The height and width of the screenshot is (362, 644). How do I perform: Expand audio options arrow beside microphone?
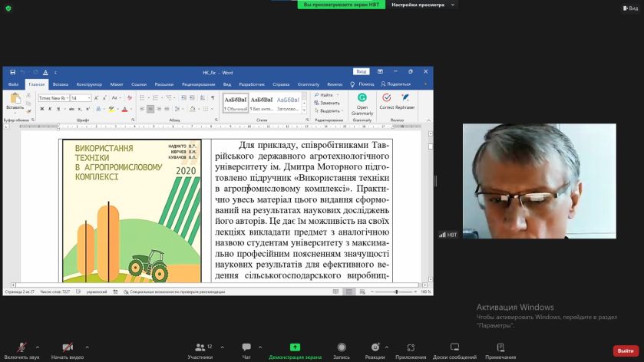[38, 347]
